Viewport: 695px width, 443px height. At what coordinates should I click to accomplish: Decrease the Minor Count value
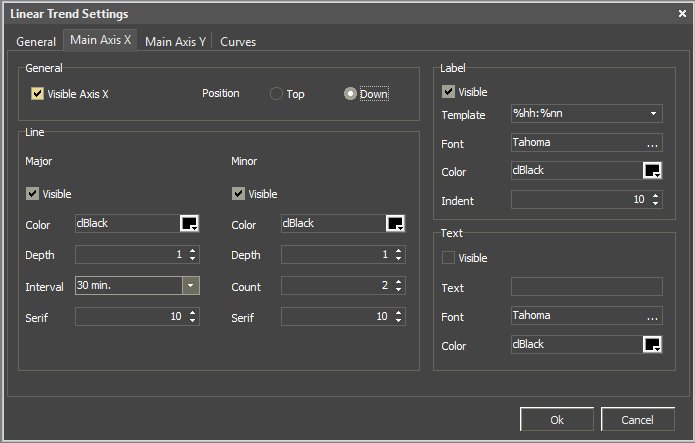click(x=398, y=290)
